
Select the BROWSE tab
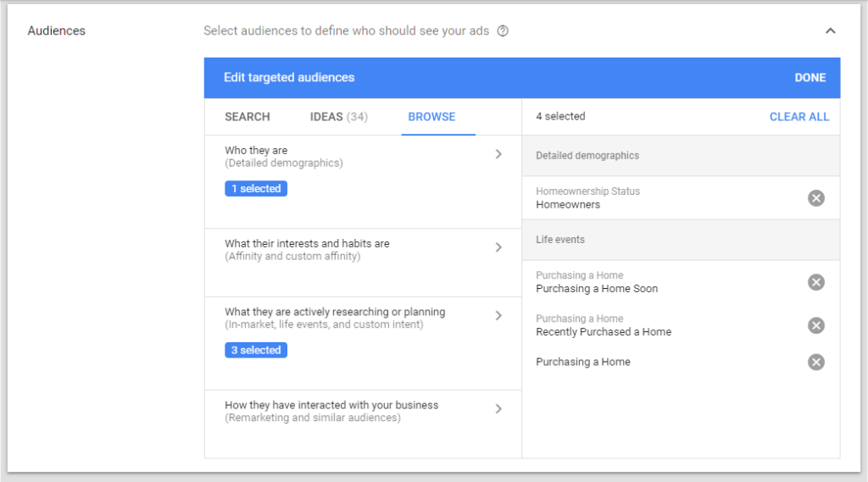click(x=431, y=117)
